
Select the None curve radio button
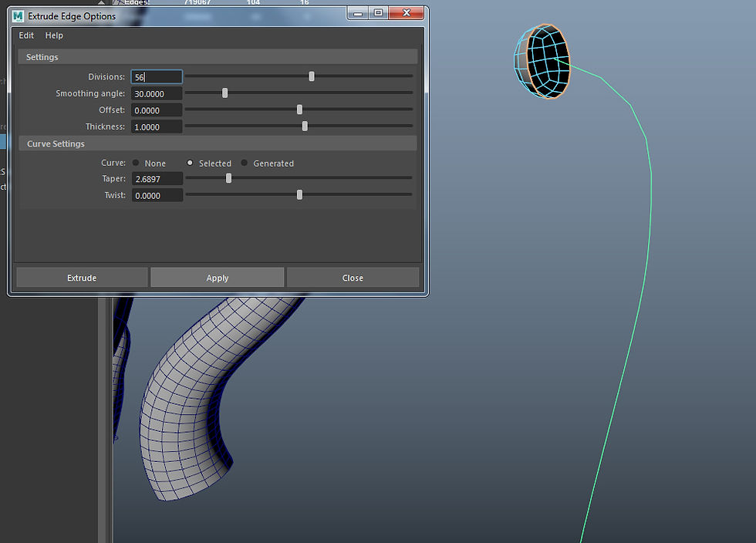(x=136, y=163)
